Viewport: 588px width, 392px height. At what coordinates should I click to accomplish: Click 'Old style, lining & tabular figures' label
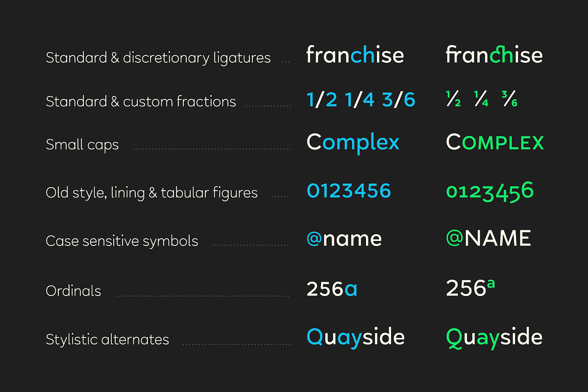point(151,193)
